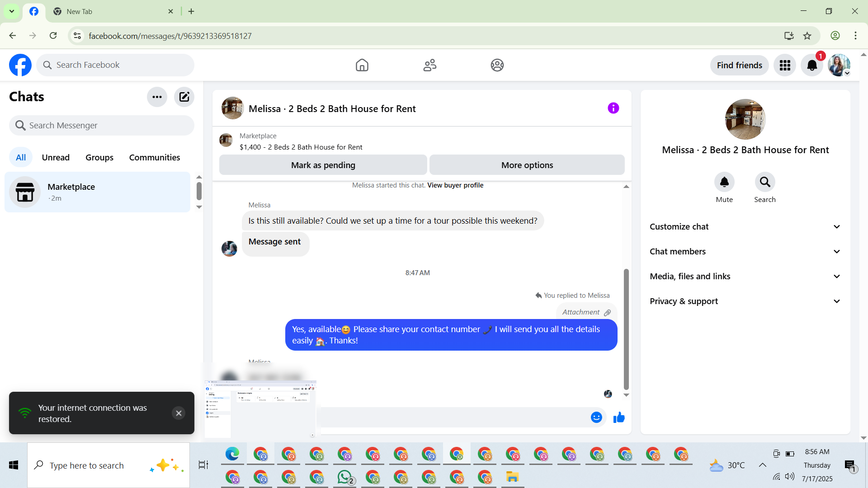
Task: Click the conversation scrollbar thumb
Action: (x=626, y=329)
